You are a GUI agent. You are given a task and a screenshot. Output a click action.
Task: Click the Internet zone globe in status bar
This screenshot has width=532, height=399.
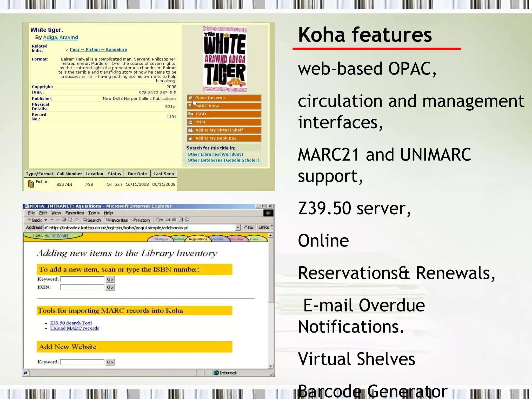coord(216,373)
